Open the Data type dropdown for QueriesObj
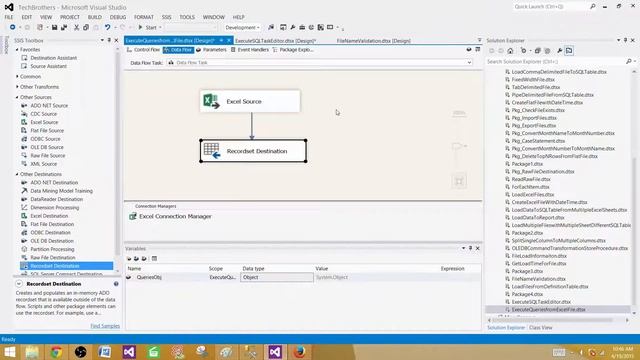Viewport: 640px width, 360px height. 277,277
